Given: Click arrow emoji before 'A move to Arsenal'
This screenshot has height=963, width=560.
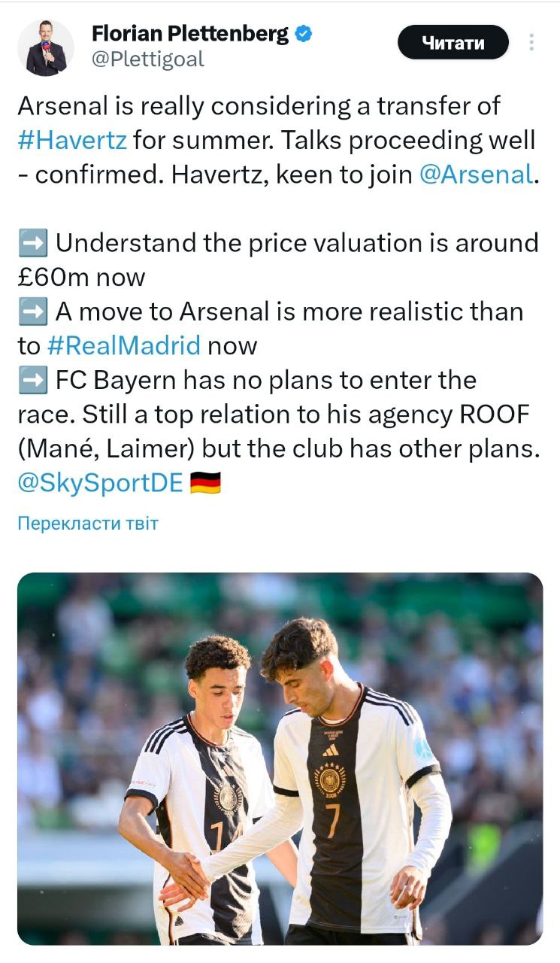Looking at the screenshot, I should click(32, 311).
